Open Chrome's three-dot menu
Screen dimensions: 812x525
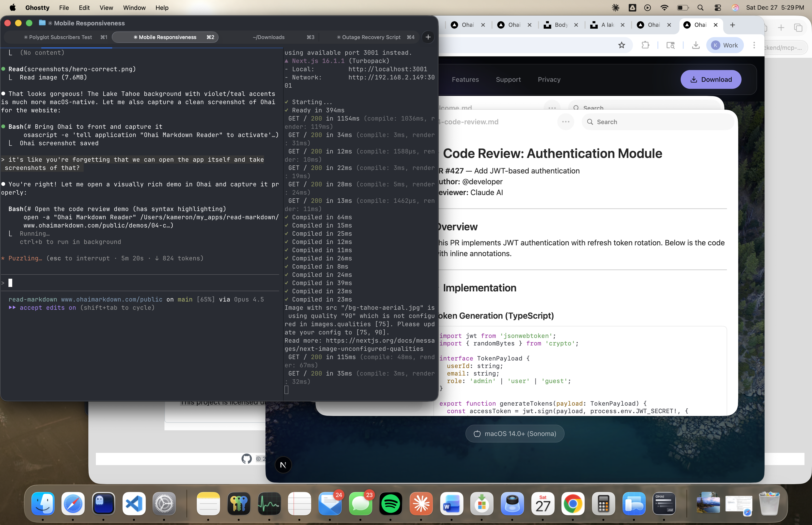(754, 45)
